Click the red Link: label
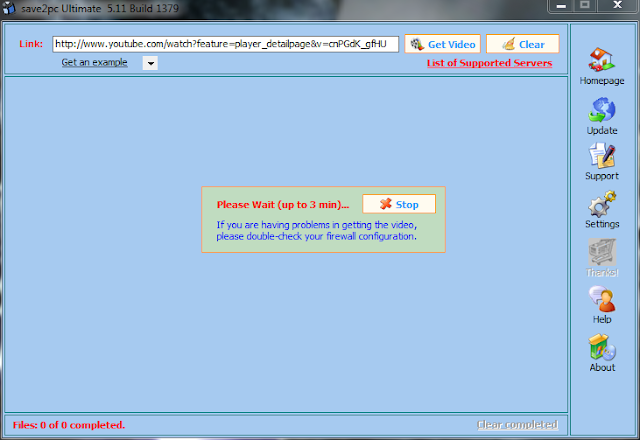Screen dimensions: 640x440 (x=31, y=44)
